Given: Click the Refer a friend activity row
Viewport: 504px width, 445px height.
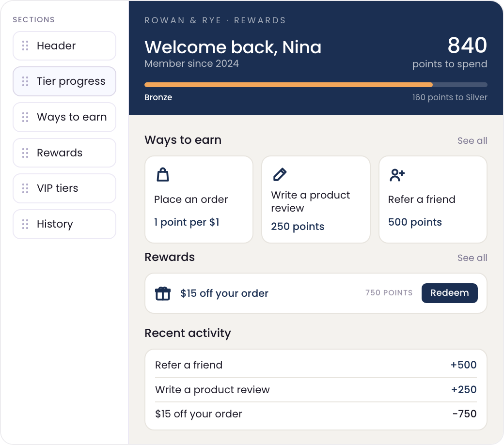Looking at the screenshot, I should 315,365.
